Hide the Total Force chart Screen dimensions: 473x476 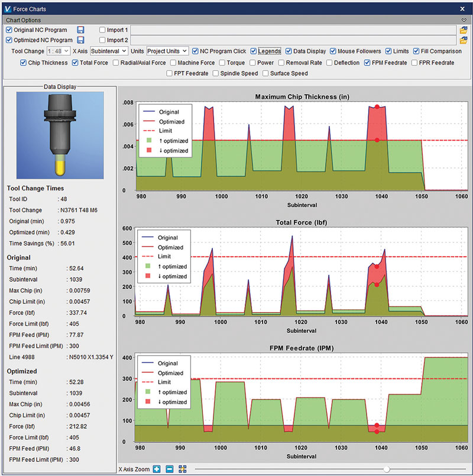pyautogui.click(x=75, y=63)
